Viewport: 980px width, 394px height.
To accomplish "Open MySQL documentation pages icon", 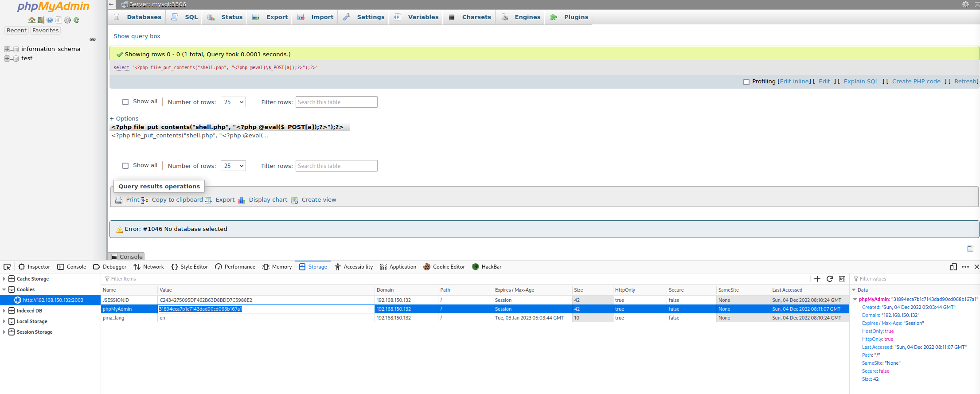I will [58, 20].
